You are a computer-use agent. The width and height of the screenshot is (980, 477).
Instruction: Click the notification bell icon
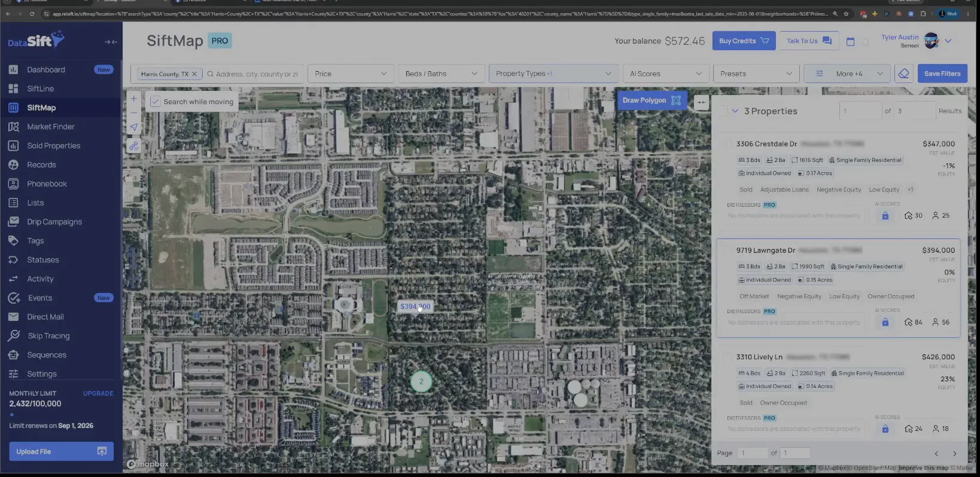pos(865,41)
